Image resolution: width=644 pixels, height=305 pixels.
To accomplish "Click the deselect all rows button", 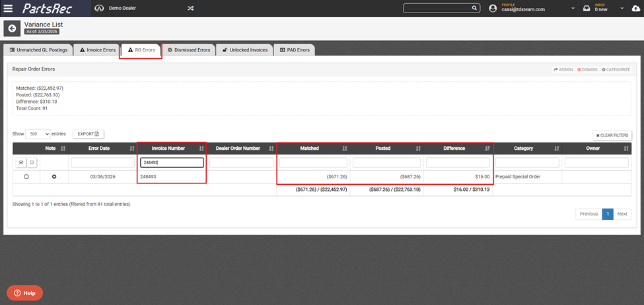I will [31, 162].
